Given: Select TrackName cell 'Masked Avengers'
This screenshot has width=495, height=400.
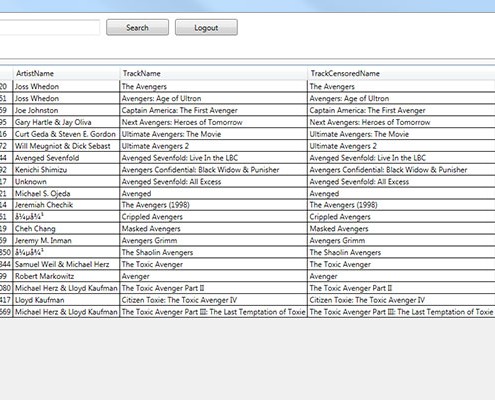Looking at the screenshot, I should (x=213, y=229).
